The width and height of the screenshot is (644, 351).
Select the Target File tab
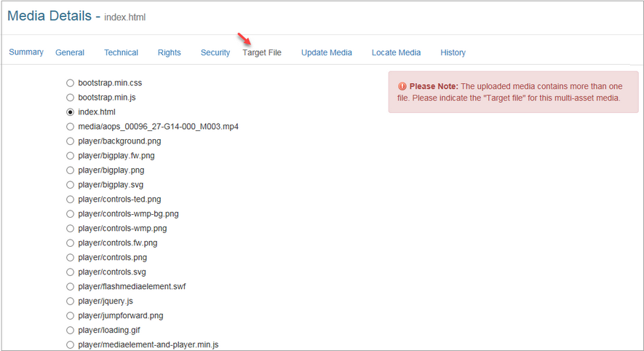coord(262,52)
